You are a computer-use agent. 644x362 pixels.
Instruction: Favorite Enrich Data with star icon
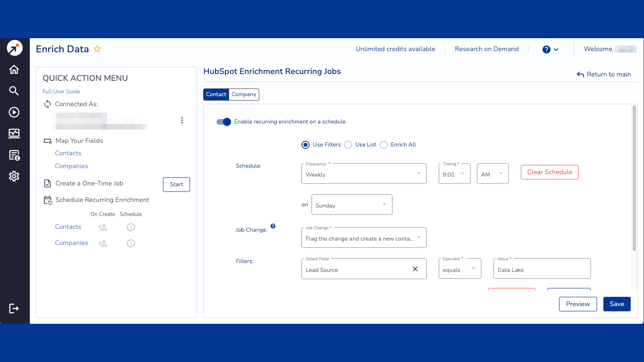(x=97, y=49)
